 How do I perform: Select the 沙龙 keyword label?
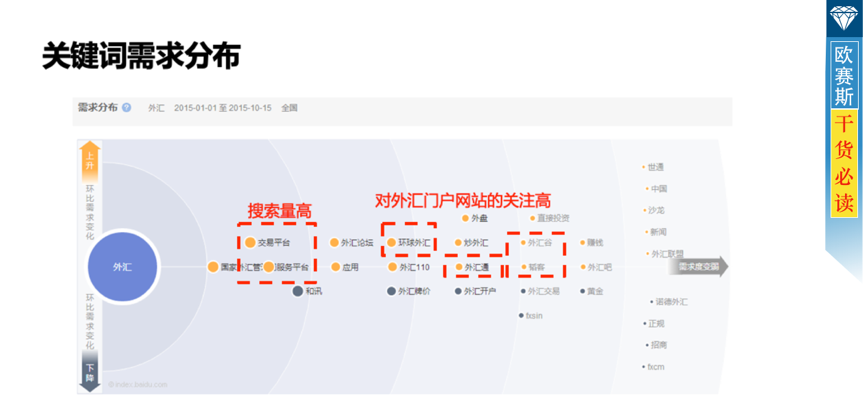tap(656, 210)
